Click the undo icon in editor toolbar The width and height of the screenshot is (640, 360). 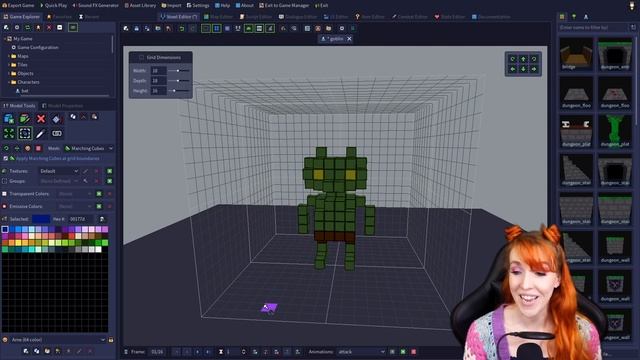click(182, 28)
